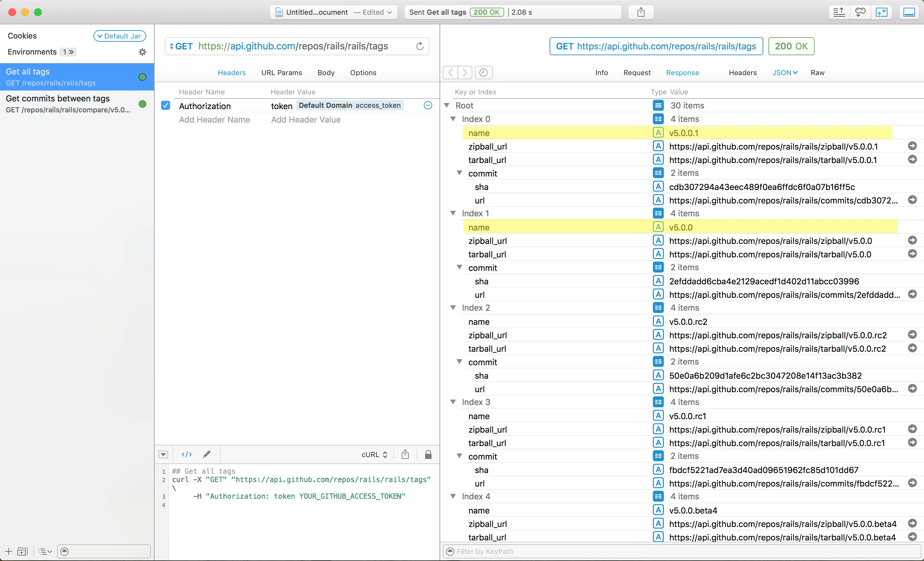Click the 200 OK status button
924x561 pixels.
click(791, 46)
